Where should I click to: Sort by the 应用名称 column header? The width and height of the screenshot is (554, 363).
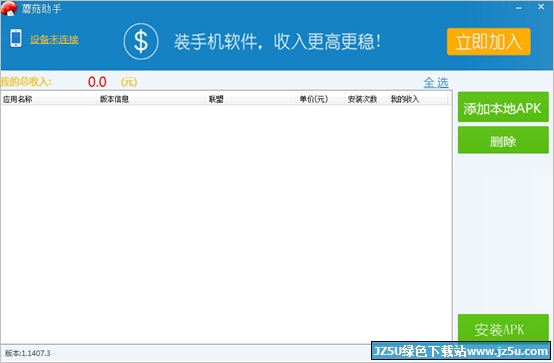(49, 99)
